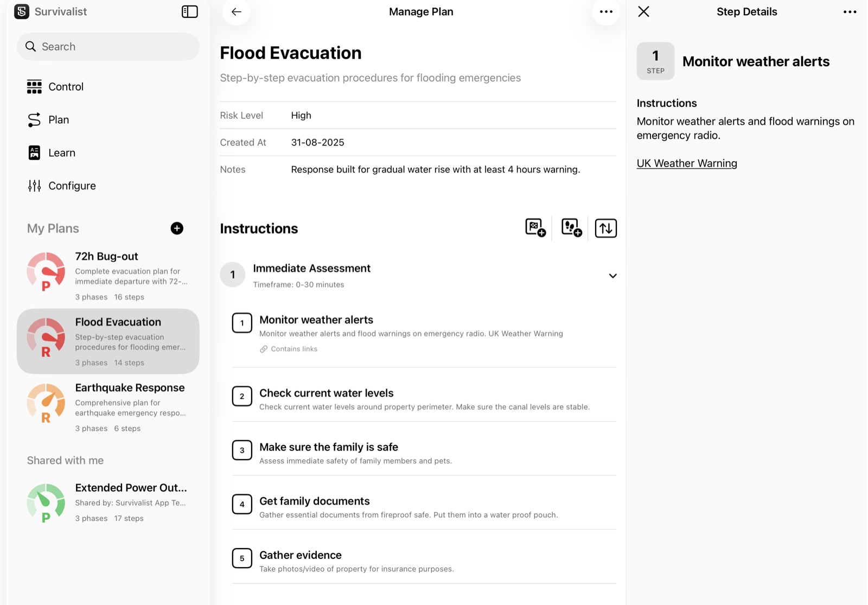The height and width of the screenshot is (605, 868).
Task: Click the Step 1 badge in Step Details
Action: (x=655, y=61)
